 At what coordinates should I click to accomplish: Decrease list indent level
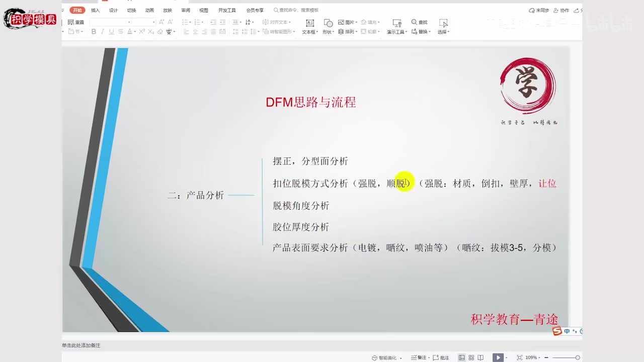coord(213,22)
